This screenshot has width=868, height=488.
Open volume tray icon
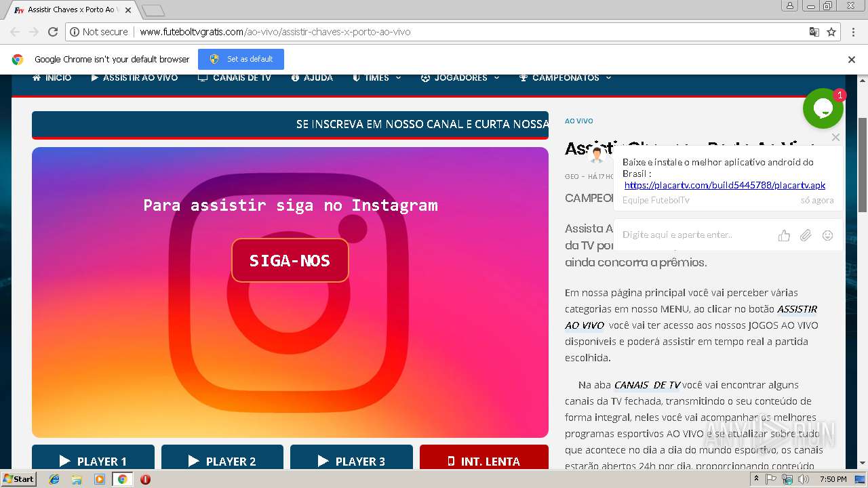tap(804, 479)
